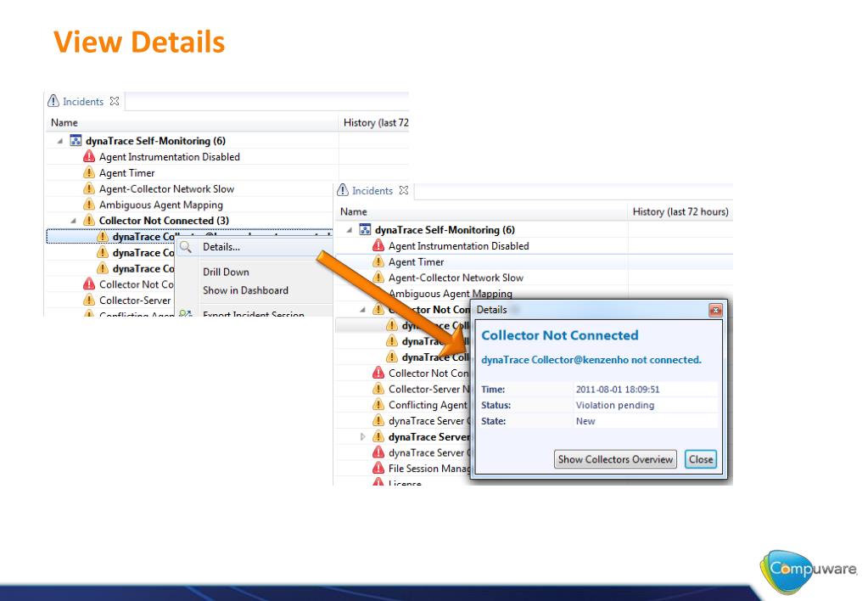Expand the bold dynaTrace Server node in right window
Viewport: 868px width, 601px height.
click(x=362, y=436)
